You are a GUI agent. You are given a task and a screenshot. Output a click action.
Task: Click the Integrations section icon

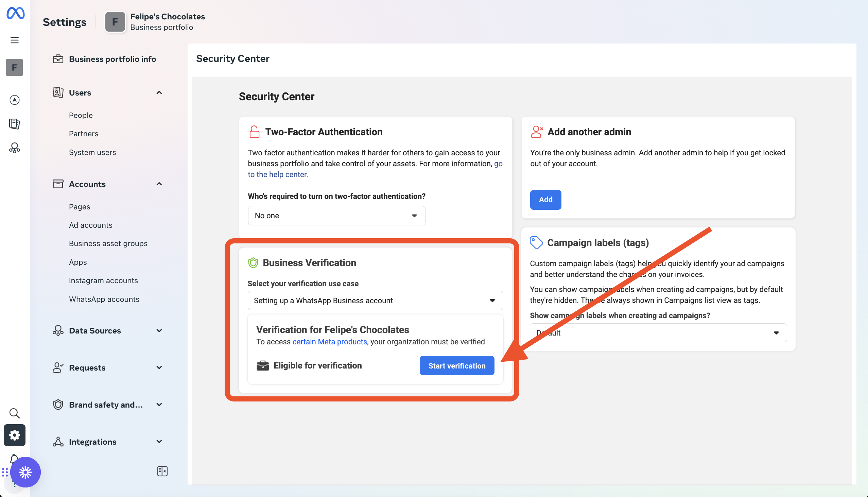coord(58,442)
